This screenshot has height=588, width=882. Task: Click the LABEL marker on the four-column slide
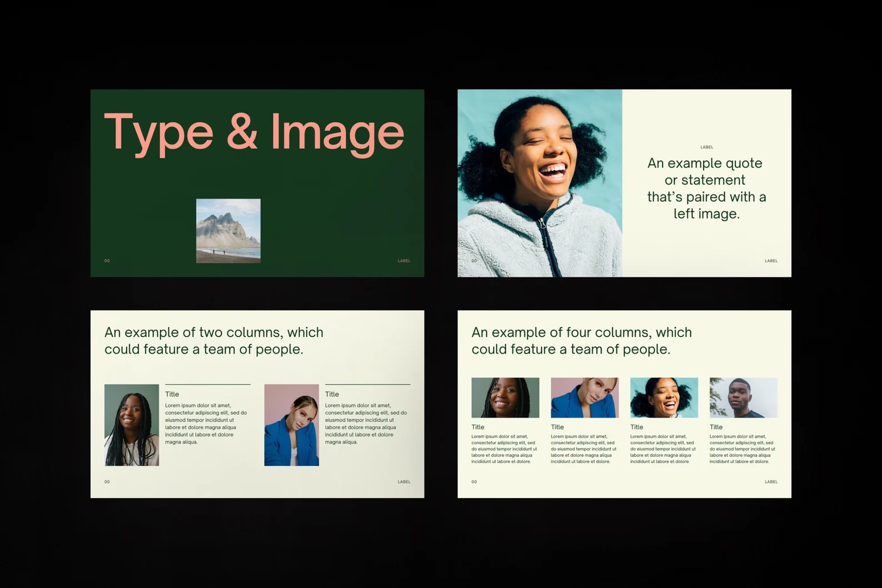(x=771, y=481)
